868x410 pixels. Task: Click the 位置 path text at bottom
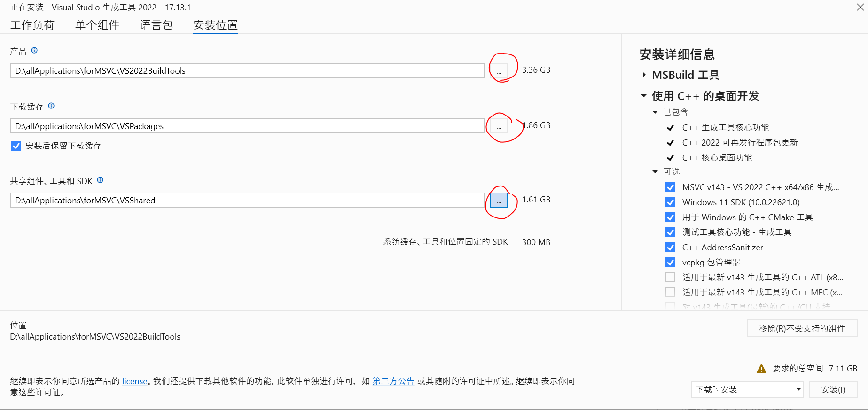95,337
